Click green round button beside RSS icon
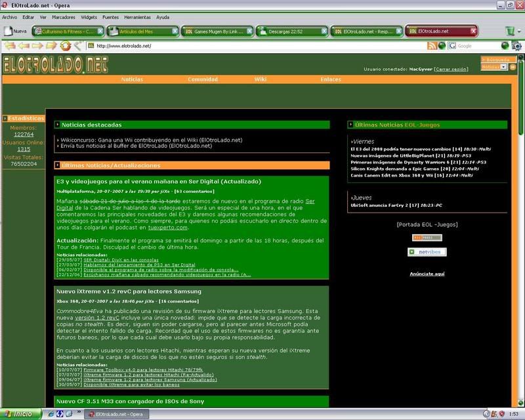Screen dimensions: 525x420 coord(442,46)
